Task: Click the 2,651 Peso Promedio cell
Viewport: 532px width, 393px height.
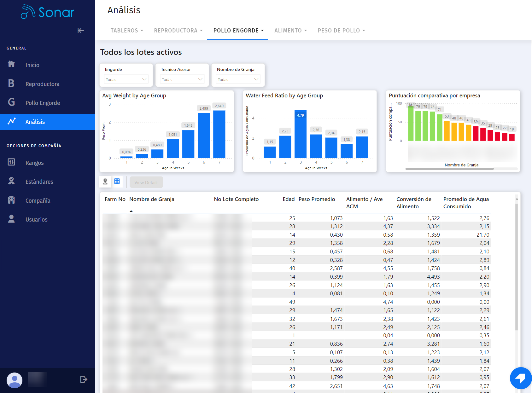Action: pos(336,386)
